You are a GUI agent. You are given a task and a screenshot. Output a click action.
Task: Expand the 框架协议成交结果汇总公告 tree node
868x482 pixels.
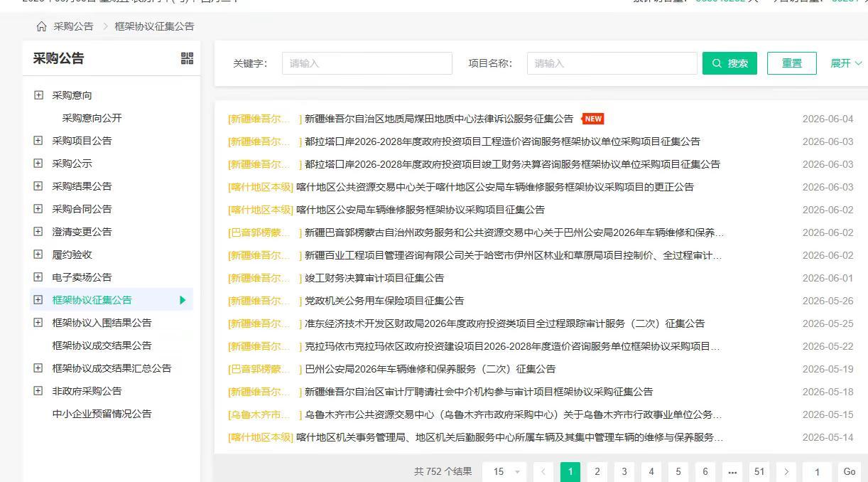click(x=38, y=368)
